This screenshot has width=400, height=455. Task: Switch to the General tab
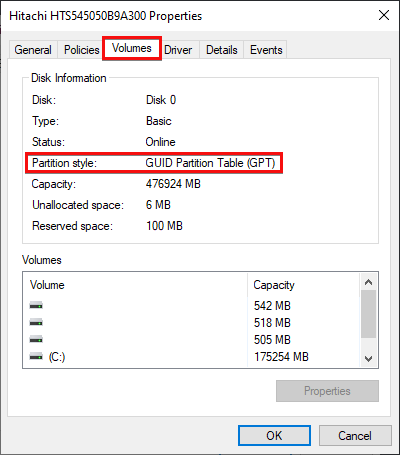point(33,50)
